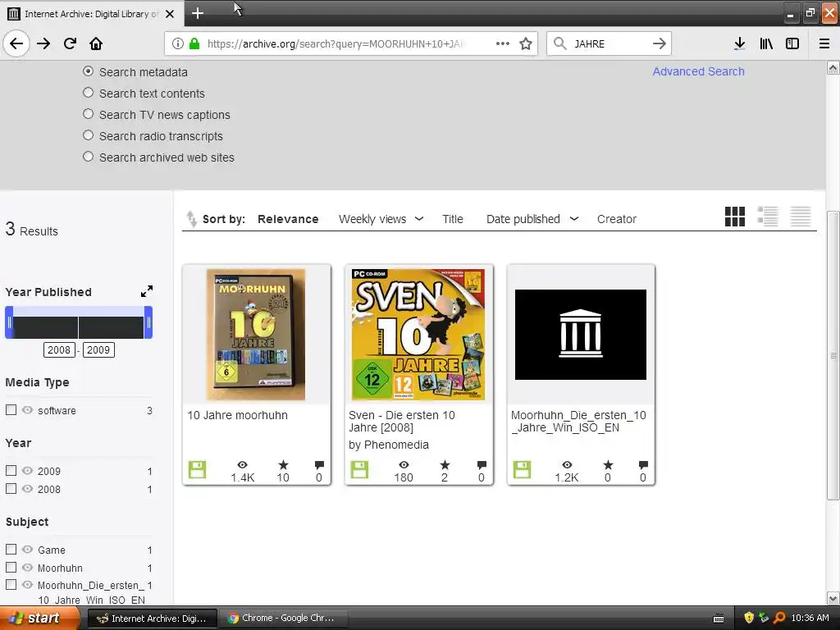840x630 pixels.
Task: Select Search text contents option
Action: pyautogui.click(x=89, y=92)
